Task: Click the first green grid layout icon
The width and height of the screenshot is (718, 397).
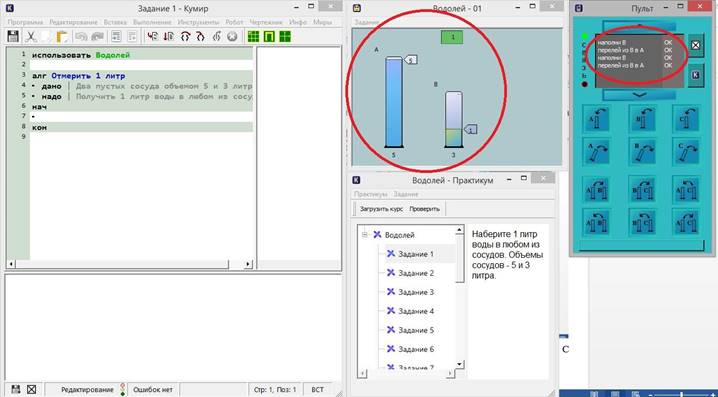Action: click(253, 37)
